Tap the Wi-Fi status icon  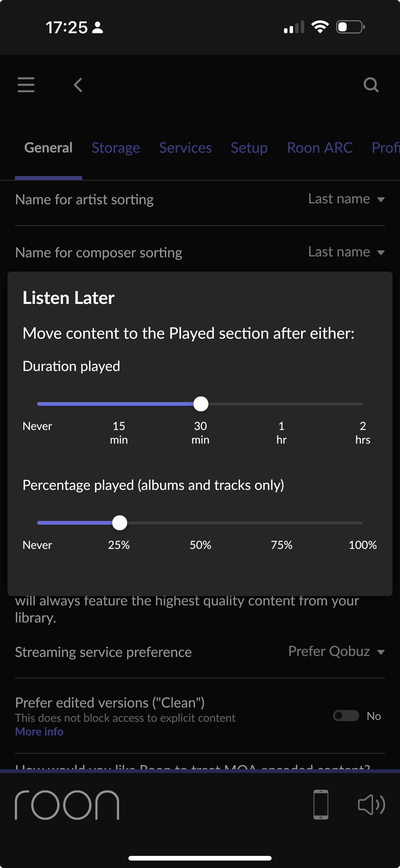(320, 27)
